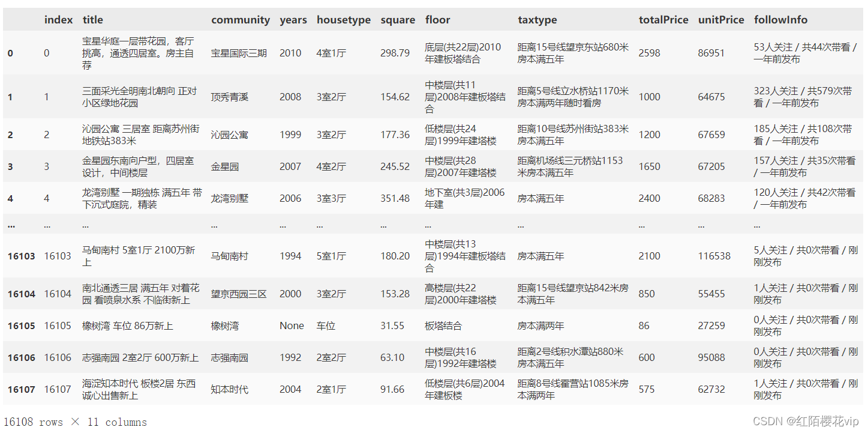Screen dimensions: 868x433
Task: Click bold row label 16103
Action: tap(22, 256)
